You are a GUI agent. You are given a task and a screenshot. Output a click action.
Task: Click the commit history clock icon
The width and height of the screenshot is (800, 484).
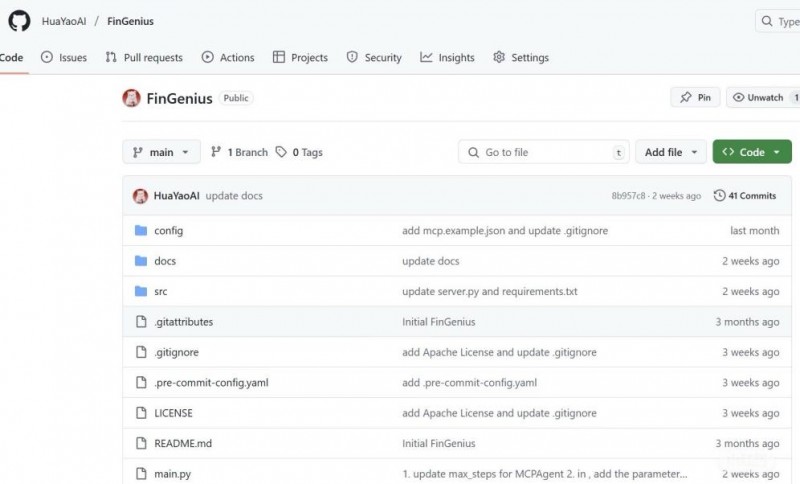(719, 196)
